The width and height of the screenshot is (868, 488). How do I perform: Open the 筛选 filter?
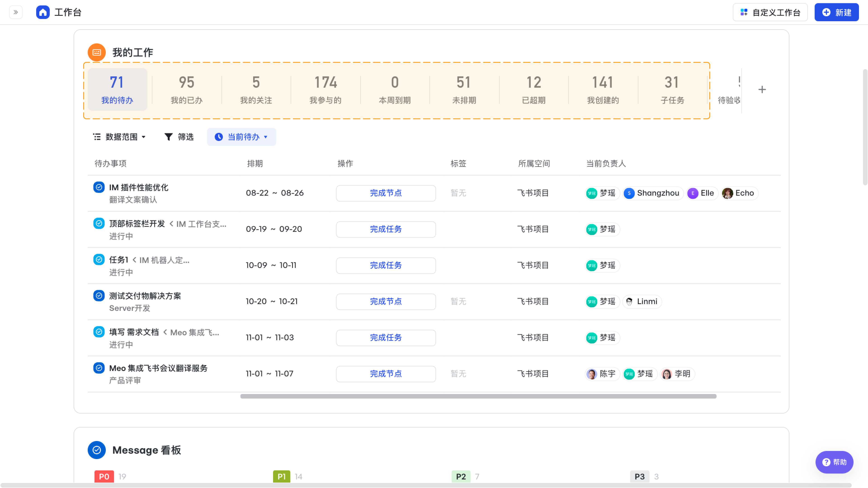[179, 137]
